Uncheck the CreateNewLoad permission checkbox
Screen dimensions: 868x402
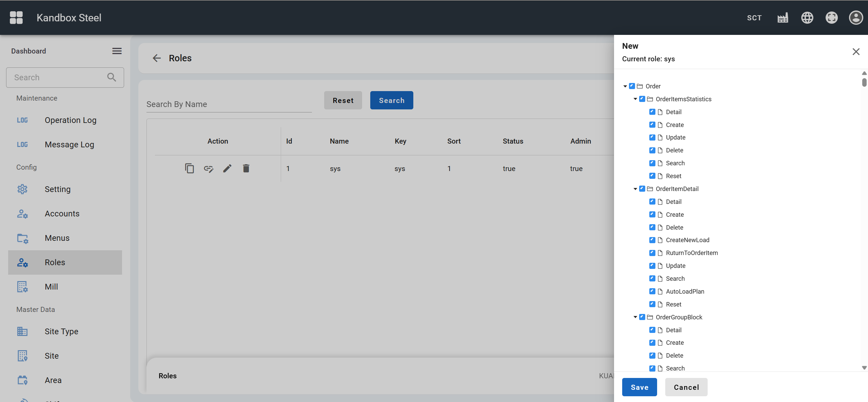(x=652, y=240)
